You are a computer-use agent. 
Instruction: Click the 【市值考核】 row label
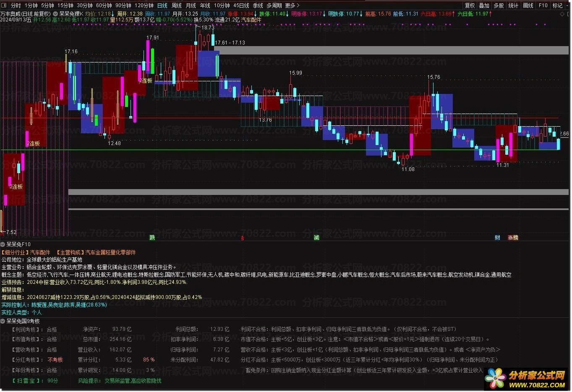point(27,340)
